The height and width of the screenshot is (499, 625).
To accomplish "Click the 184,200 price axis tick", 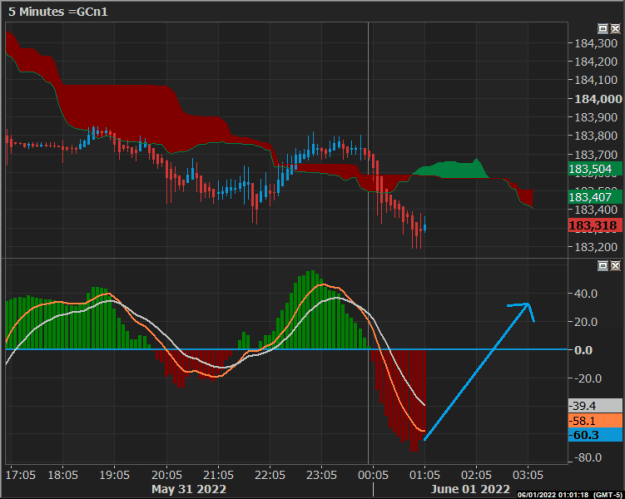I will pyautogui.click(x=596, y=61).
